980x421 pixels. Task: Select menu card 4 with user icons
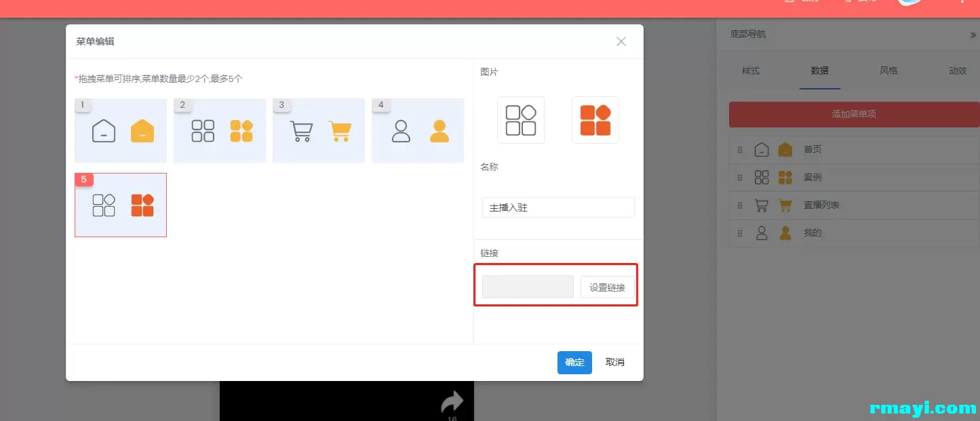pyautogui.click(x=418, y=131)
